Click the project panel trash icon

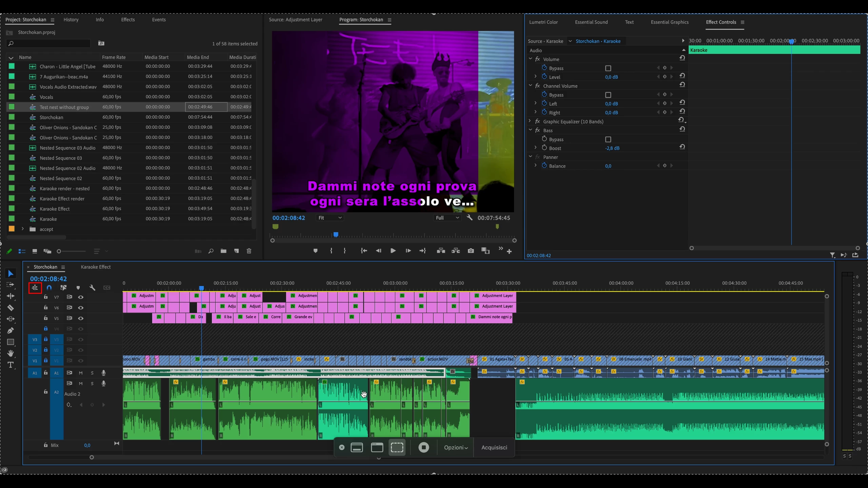click(x=249, y=251)
